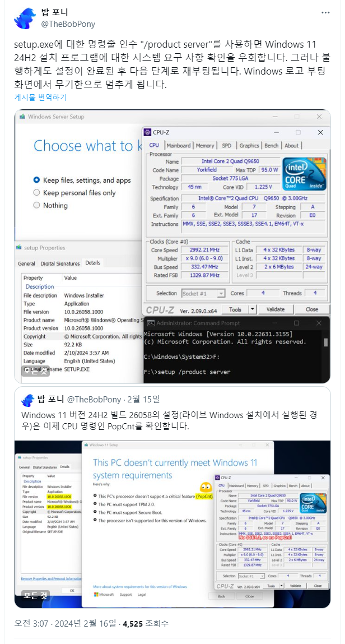Open the Details tab in setup Properties
Screen dimensions: 345x644
coord(92,262)
